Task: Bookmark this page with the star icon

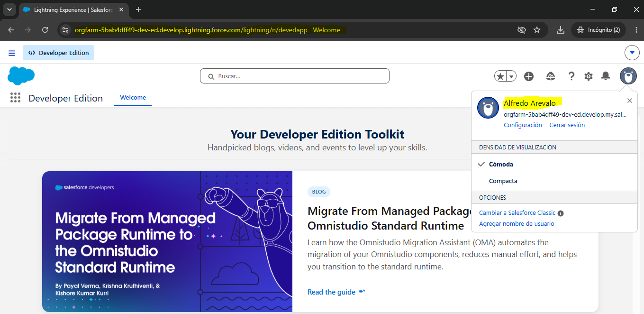Action: click(x=537, y=30)
